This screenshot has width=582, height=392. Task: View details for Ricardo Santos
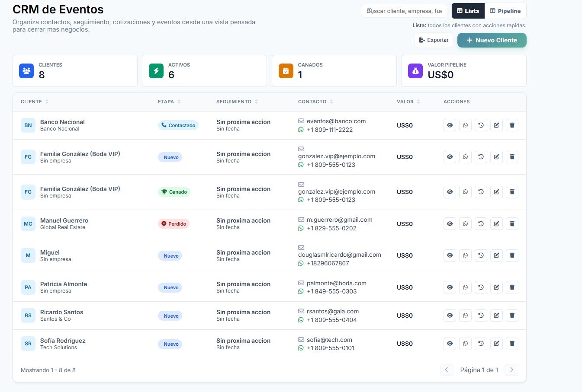coord(450,316)
